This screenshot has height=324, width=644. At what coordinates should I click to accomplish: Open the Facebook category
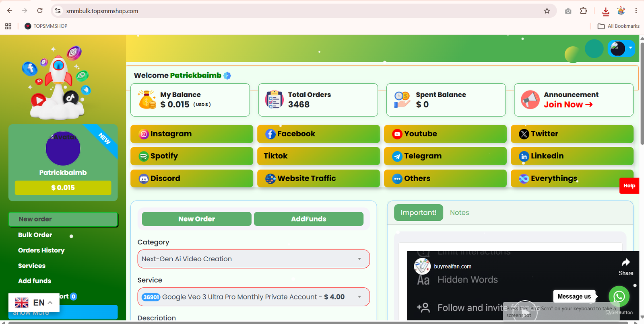pos(318,134)
